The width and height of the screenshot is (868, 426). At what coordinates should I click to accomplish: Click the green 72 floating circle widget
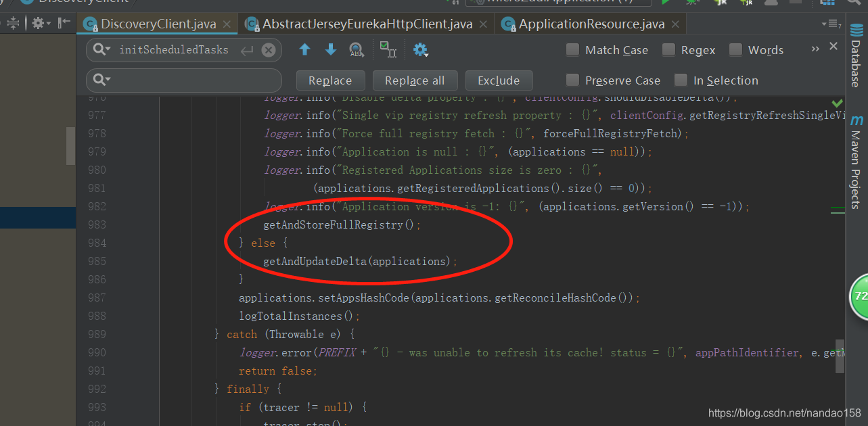click(x=860, y=296)
